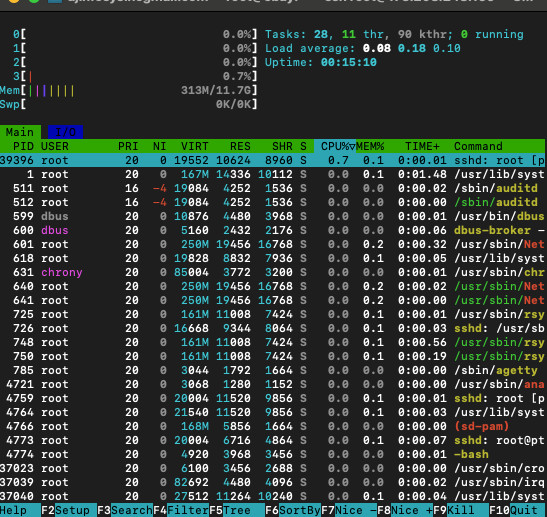The image size is (547, 517).
Task: Click the Swp usage meter
Action: coord(129,104)
